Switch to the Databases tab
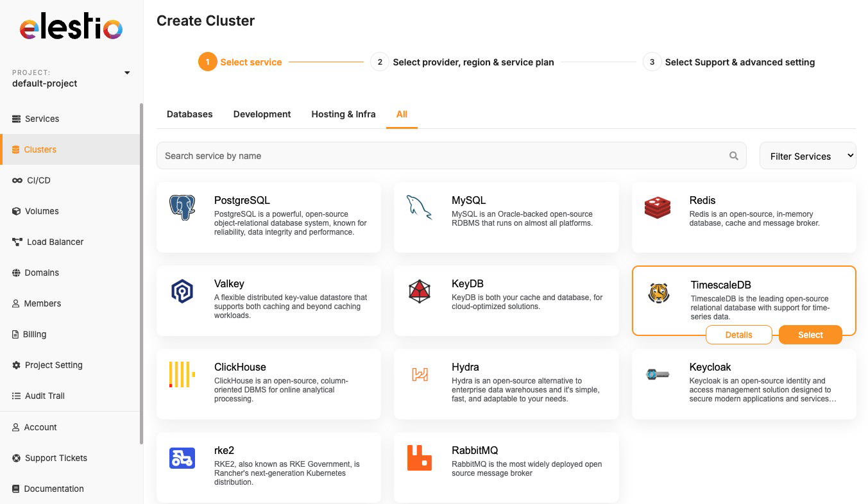868x504 pixels. 189,114
